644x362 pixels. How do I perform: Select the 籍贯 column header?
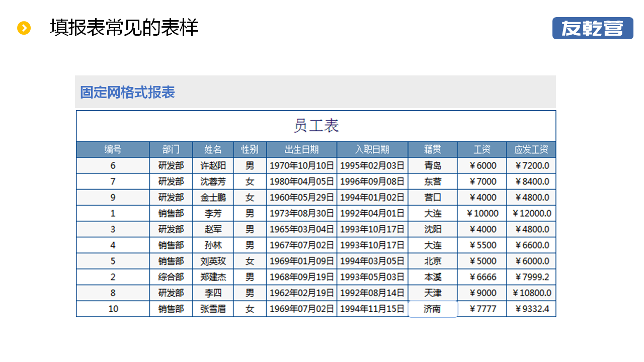click(x=433, y=149)
